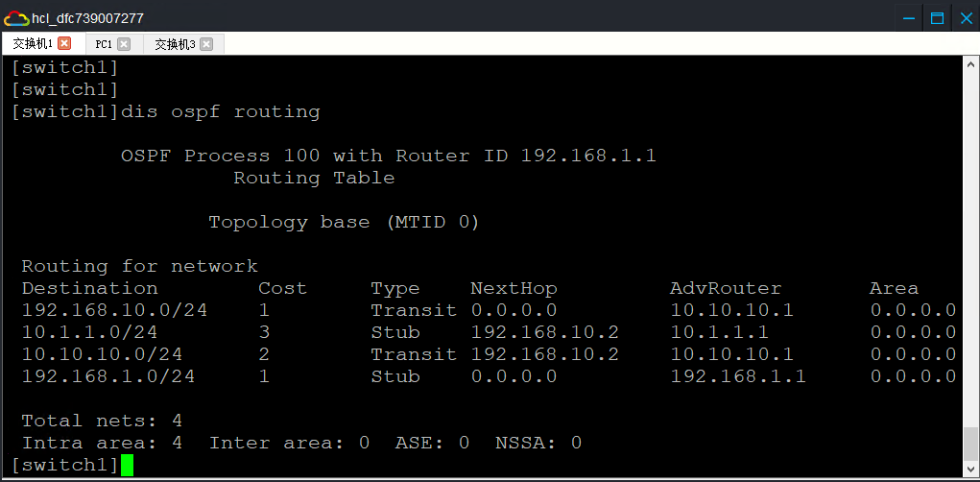Click Router ID 192.168.1.1 in header
980x482 pixels.
(x=587, y=156)
